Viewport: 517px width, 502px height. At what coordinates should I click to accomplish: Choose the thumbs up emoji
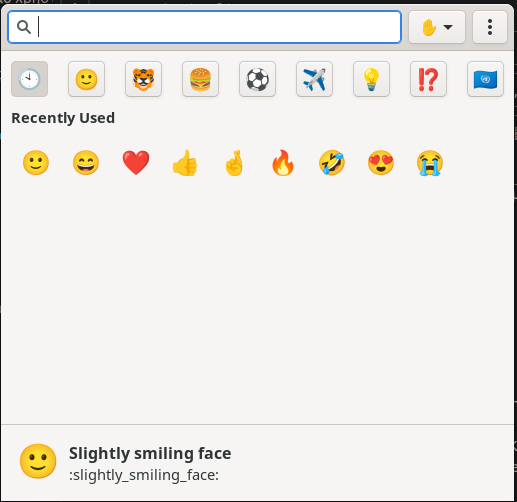pos(185,163)
